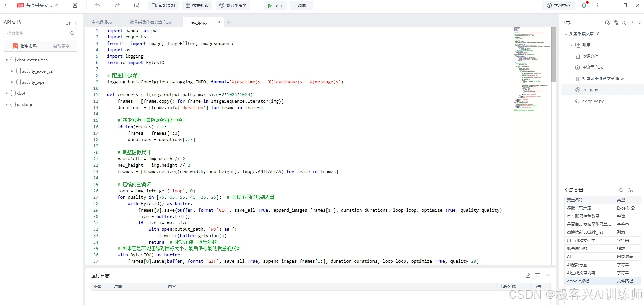Select AI爆款标题 variable row
The width and height of the screenshot is (644, 305).
pyautogui.click(x=602, y=265)
